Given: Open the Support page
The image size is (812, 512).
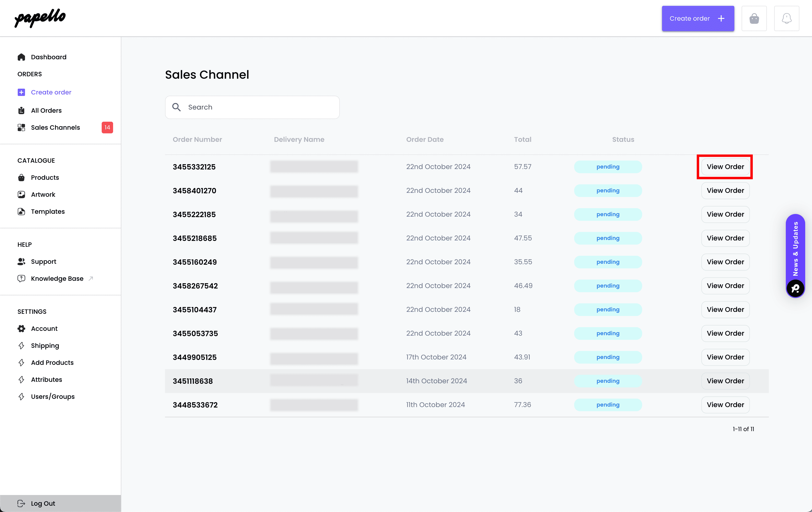Looking at the screenshot, I should pos(43,262).
